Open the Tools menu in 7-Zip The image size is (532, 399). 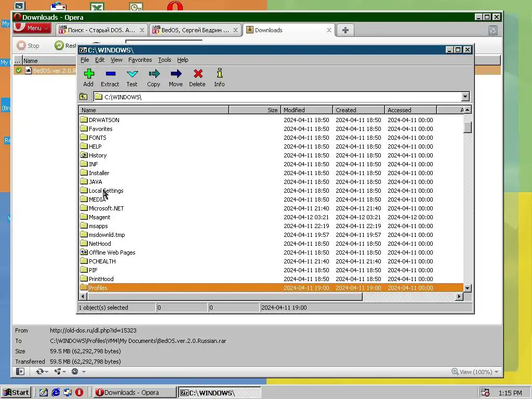(x=165, y=60)
